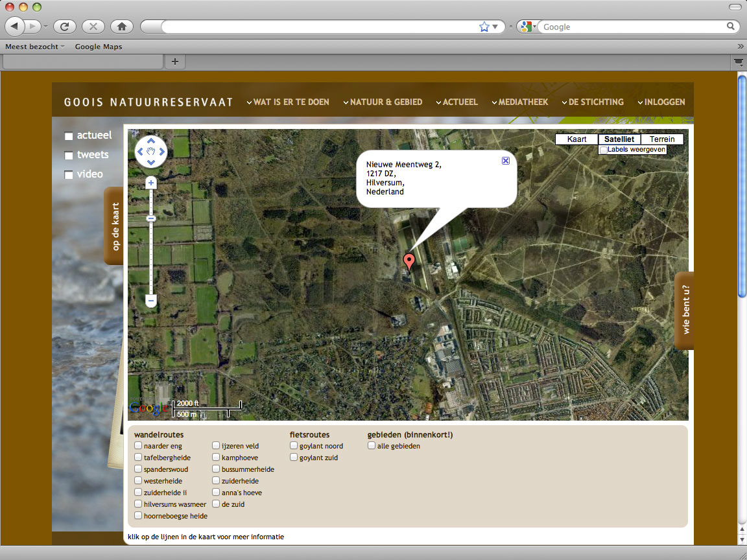Expand the Mediatheek menu
The image size is (747, 560).
520,102
